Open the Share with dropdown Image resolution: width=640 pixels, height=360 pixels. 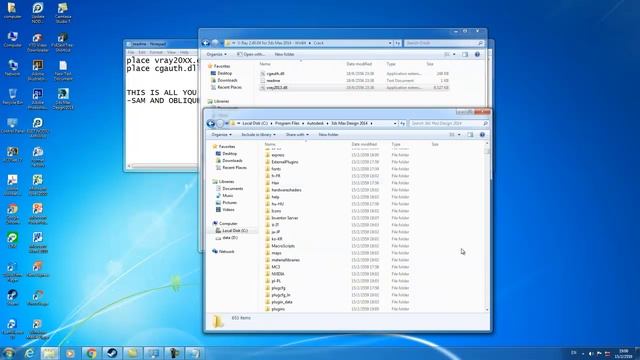[297, 135]
